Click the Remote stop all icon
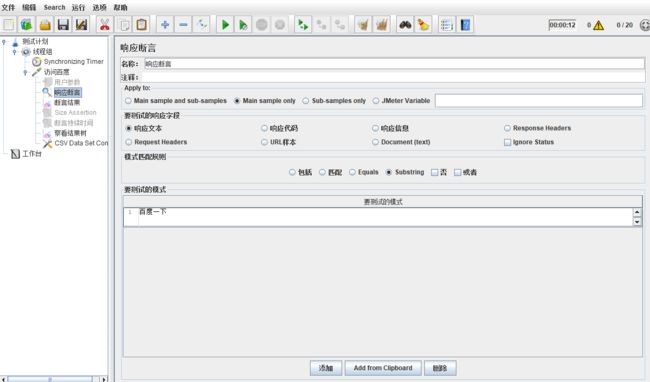 (321, 25)
